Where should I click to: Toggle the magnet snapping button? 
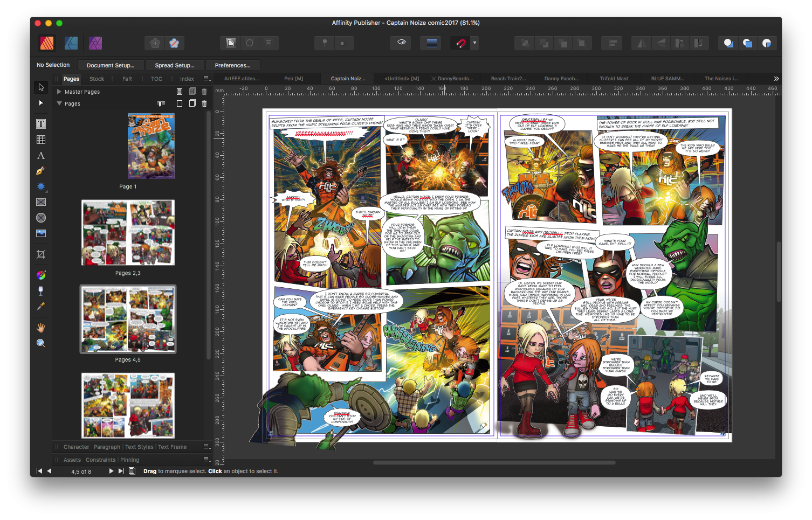click(x=460, y=43)
